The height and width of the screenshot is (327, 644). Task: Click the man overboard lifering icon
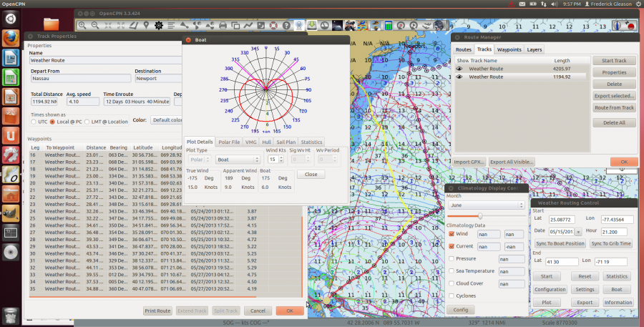[273, 26]
